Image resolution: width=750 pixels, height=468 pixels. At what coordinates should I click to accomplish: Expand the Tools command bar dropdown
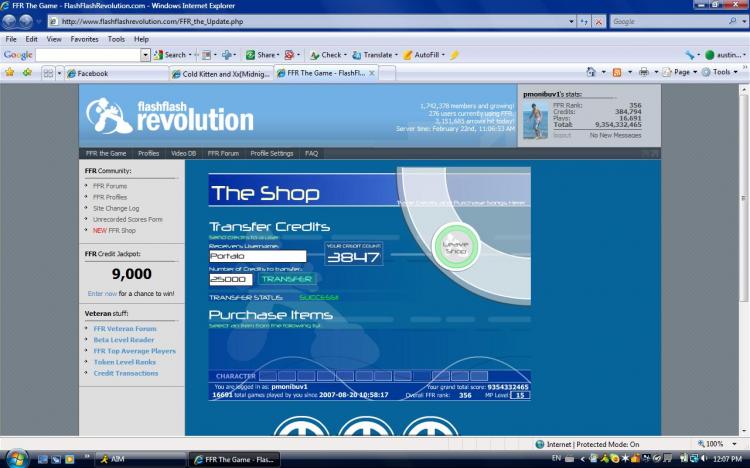[x=735, y=72]
